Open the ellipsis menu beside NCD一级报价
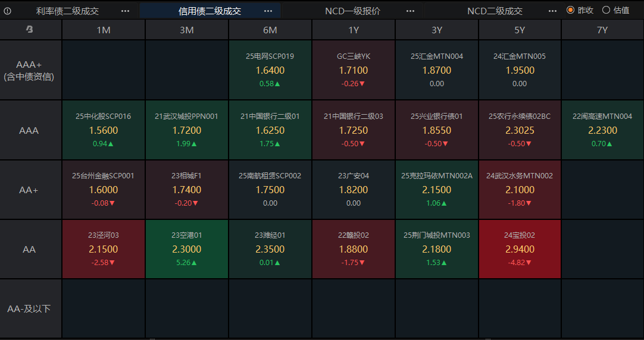Screen dimensions: 644x340 (410, 11)
